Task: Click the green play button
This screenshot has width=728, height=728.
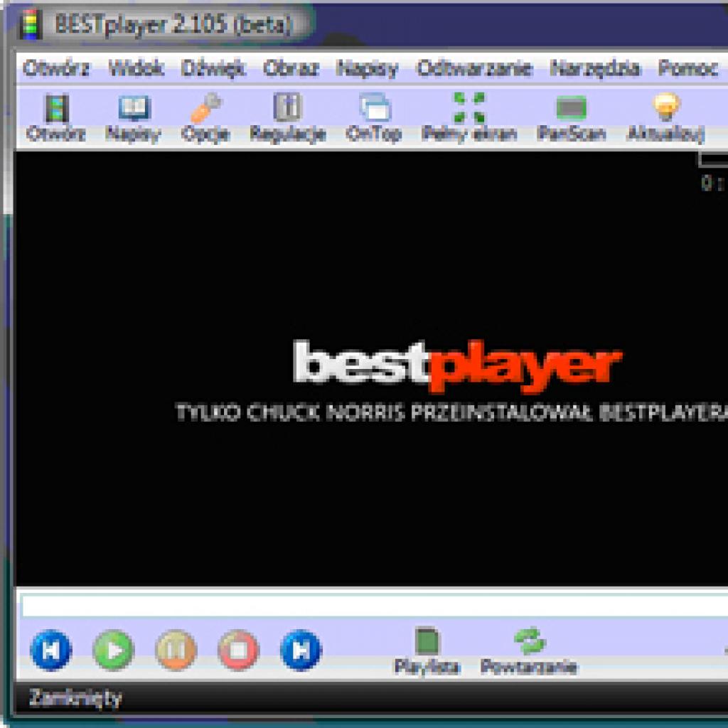Action: pyautogui.click(x=113, y=650)
